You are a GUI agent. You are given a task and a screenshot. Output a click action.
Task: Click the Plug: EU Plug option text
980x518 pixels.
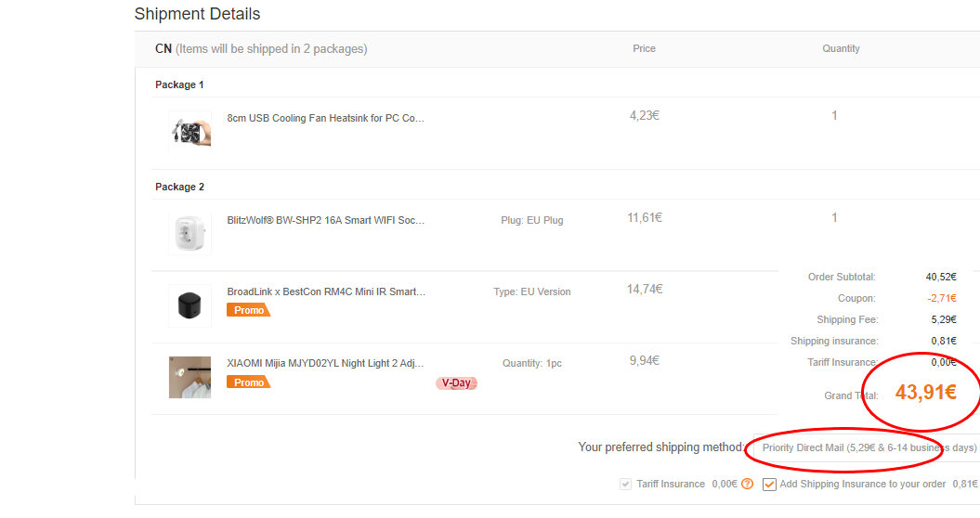point(532,220)
